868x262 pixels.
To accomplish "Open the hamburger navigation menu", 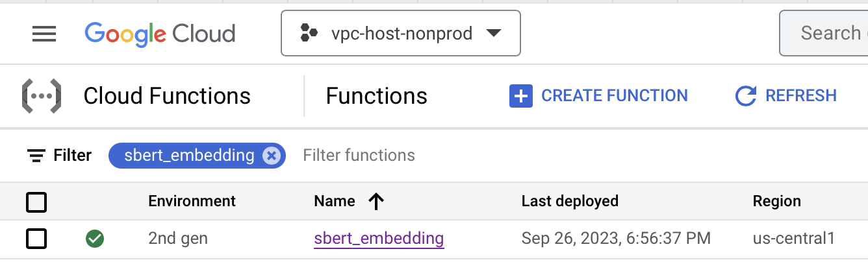I will (44, 34).
